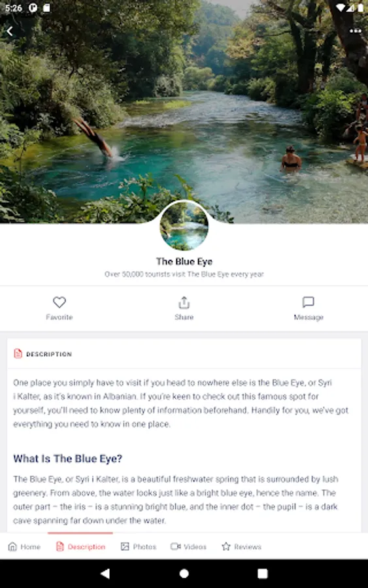This screenshot has height=588, width=368.
Task: Tap the Android home circle button
Action: 184,574
